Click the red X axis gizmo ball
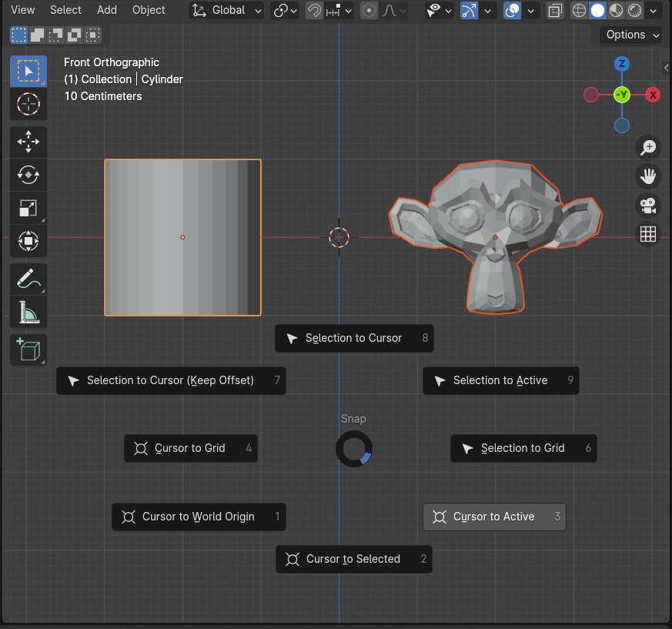The image size is (672, 629). point(653,95)
